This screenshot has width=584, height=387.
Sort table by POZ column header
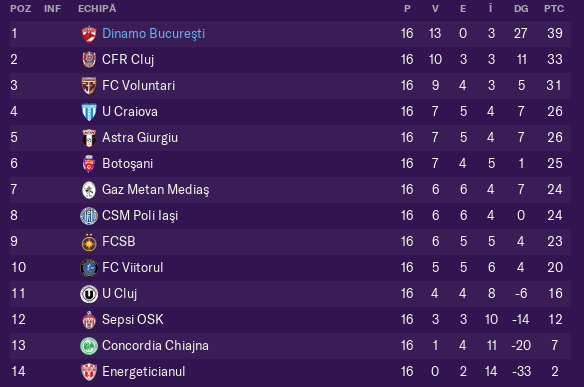coord(20,9)
